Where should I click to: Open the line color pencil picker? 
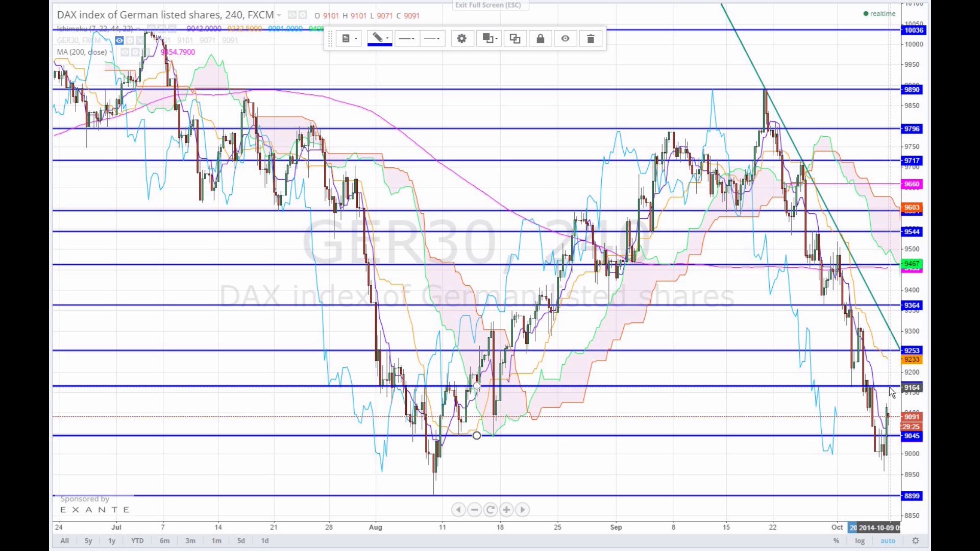pyautogui.click(x=379, y=39)
